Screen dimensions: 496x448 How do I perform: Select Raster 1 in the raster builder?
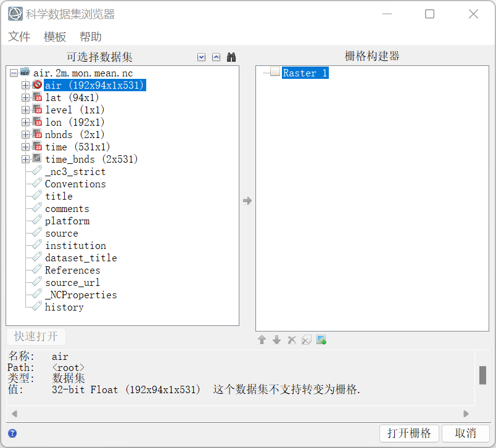(x=305, y=72)
